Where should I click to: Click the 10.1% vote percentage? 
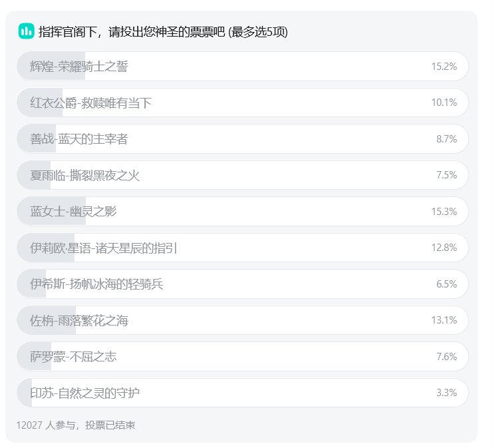(444, 103)
